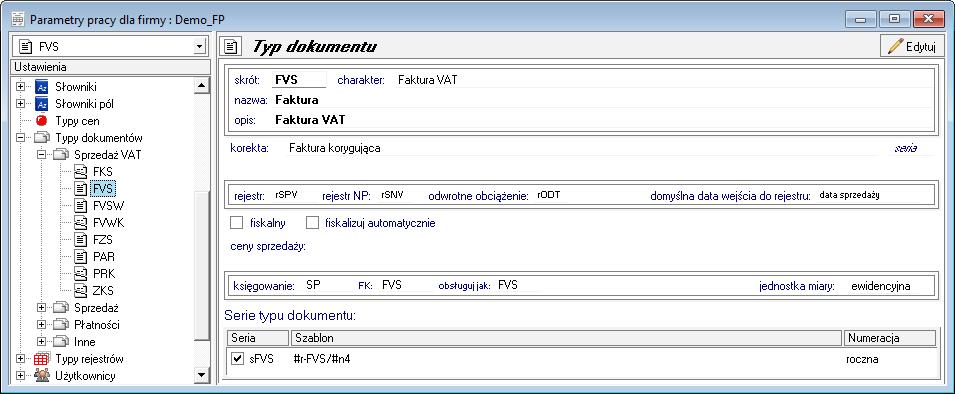Expand the Typy rejestrów tree node
Image resolution: width=955 pixels, height=394 pixels.
coord(21,359)
